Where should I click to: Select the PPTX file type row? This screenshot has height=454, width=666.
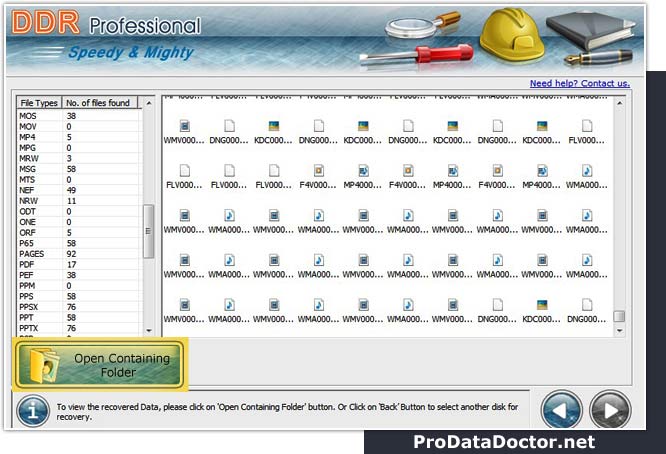click(x=79, y=328)
